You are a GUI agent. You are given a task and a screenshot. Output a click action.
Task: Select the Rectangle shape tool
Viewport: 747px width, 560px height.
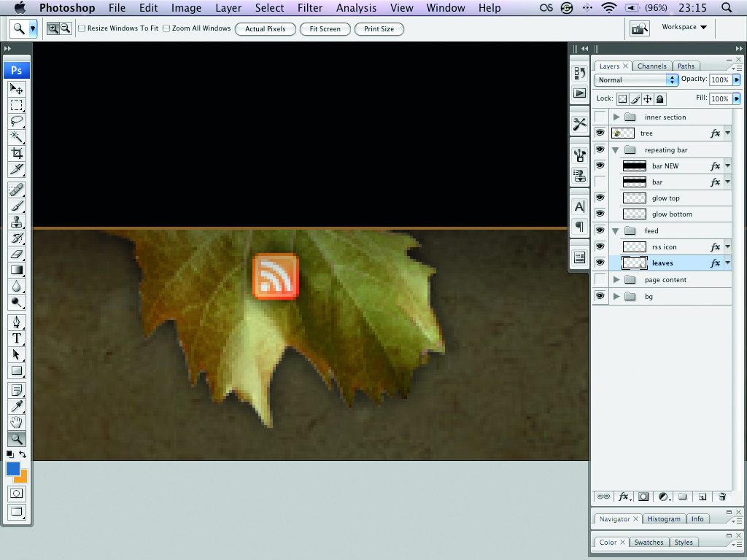tap(17, 370)
